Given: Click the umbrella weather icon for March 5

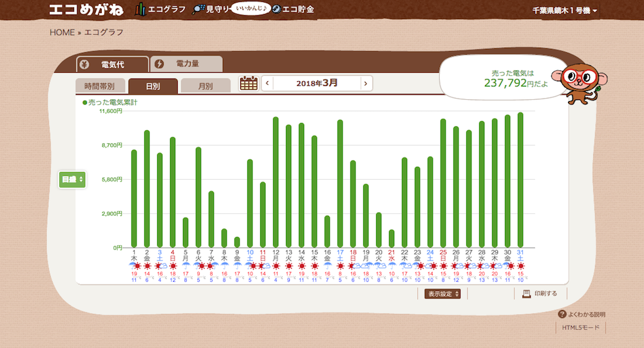Looking at the screenshot, I should [x=185, y=266].
